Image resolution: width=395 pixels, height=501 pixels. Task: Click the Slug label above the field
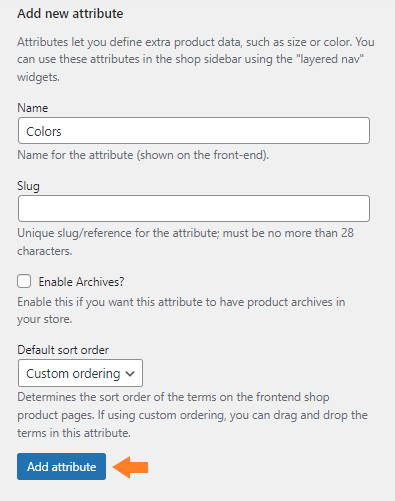[x=28, y=186]
